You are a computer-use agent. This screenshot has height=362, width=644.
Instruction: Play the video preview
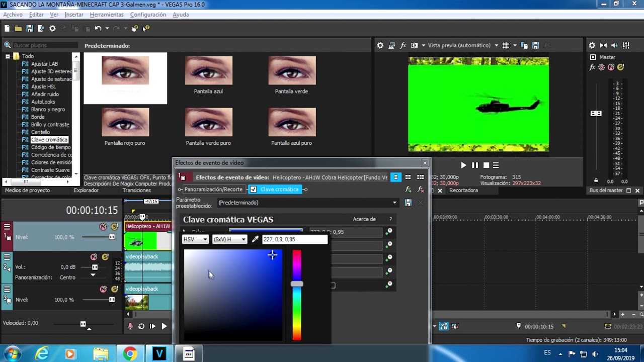(x=464, y=165)
